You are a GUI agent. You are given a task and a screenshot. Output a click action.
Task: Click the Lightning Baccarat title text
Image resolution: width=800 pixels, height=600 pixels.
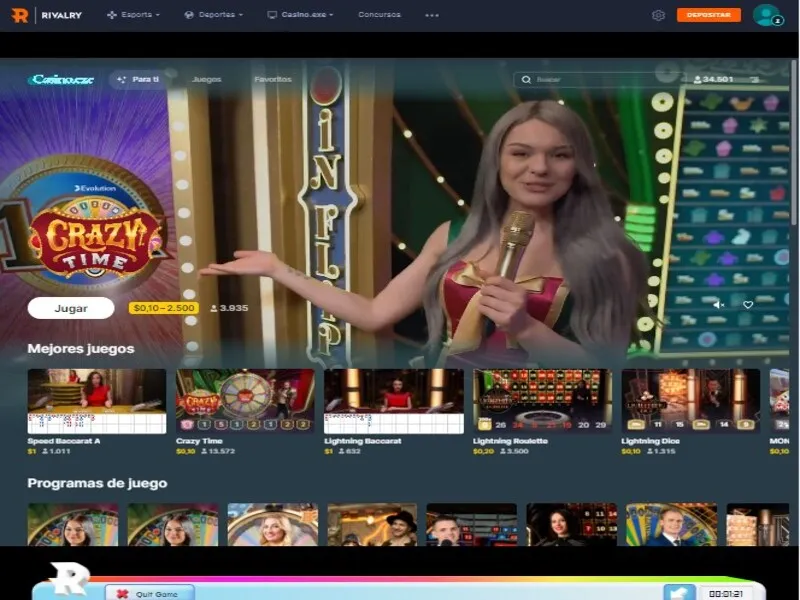[x=363, y=441]
